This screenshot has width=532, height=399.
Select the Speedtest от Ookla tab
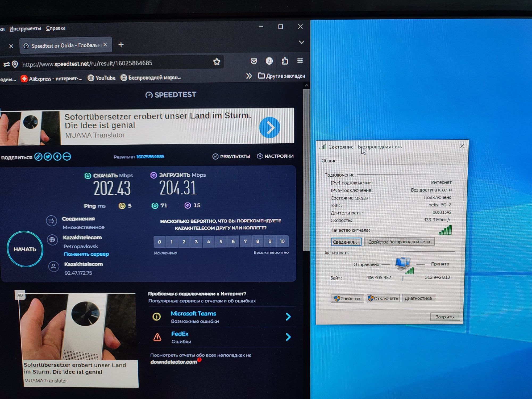pos(65,45)
